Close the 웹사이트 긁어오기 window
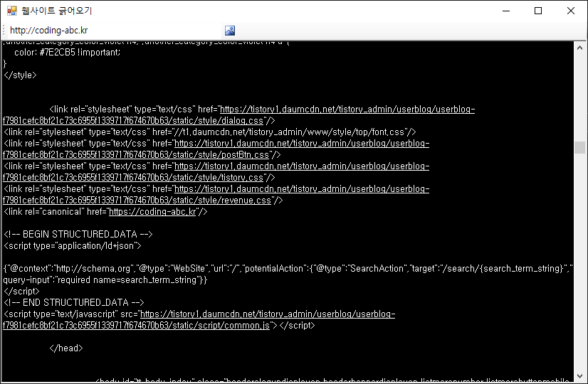Viewport: 588px width, 384px height. (571, 11)
